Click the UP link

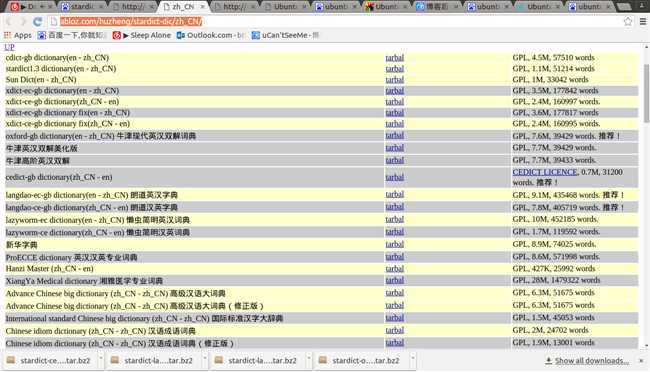(x=9, y=47)
